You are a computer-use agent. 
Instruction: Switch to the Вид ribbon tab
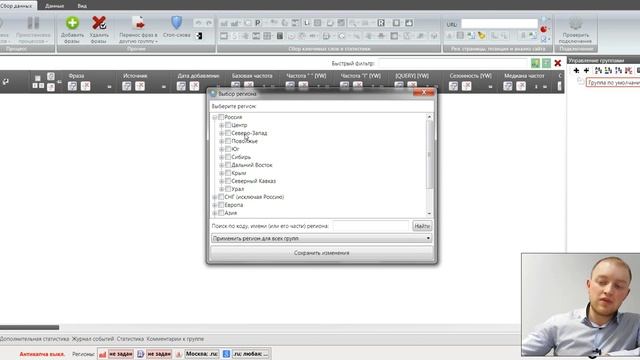click(82, 6)
